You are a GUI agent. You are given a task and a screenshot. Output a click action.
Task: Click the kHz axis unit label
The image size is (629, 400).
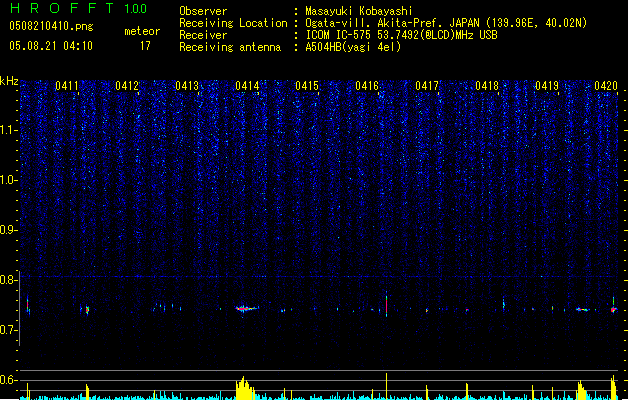[9, 81]
